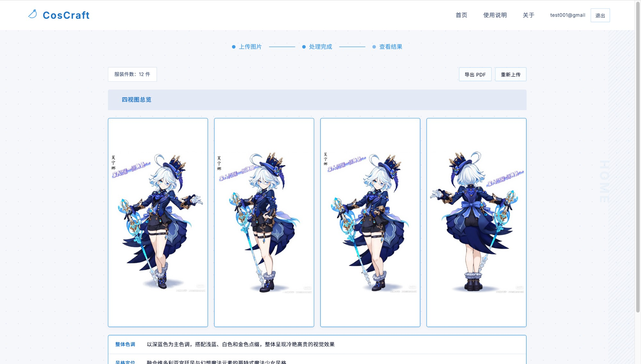Select the 查看结果 progress step
The height and width of the screenshot is (364, 641).
[x=387, y=47]
